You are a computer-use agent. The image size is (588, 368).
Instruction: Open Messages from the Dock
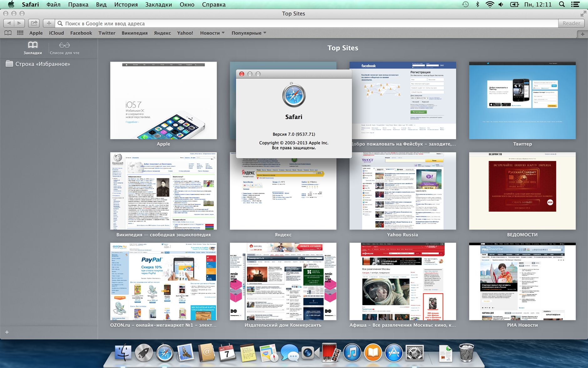click(x=290, y=353)
